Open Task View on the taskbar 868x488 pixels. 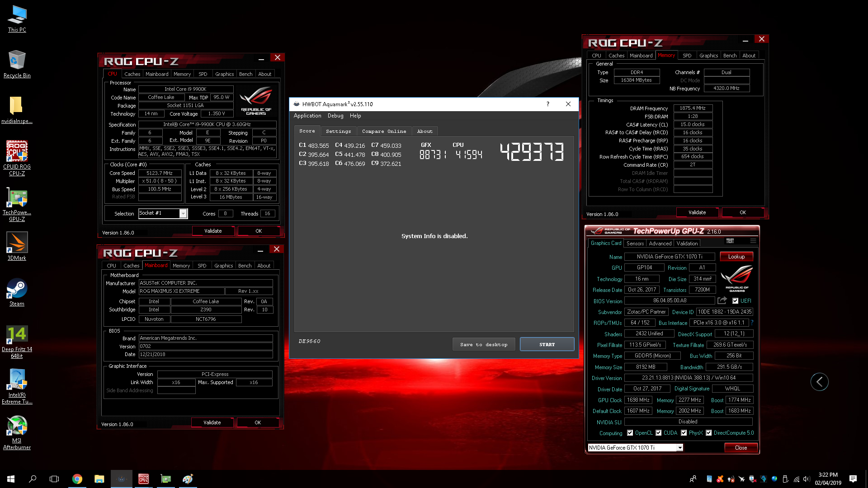coord(54,479)
